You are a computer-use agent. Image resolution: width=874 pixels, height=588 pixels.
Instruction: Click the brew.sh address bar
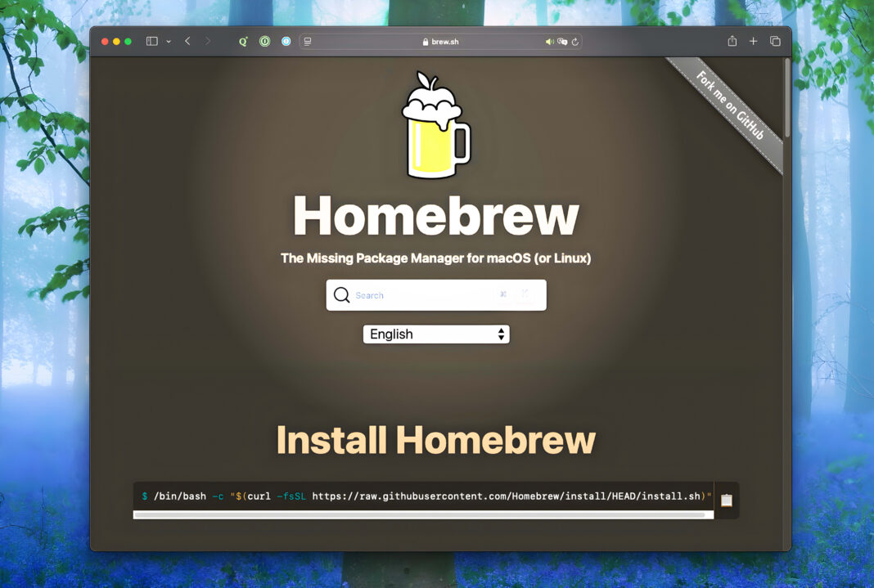coord(440,41)
